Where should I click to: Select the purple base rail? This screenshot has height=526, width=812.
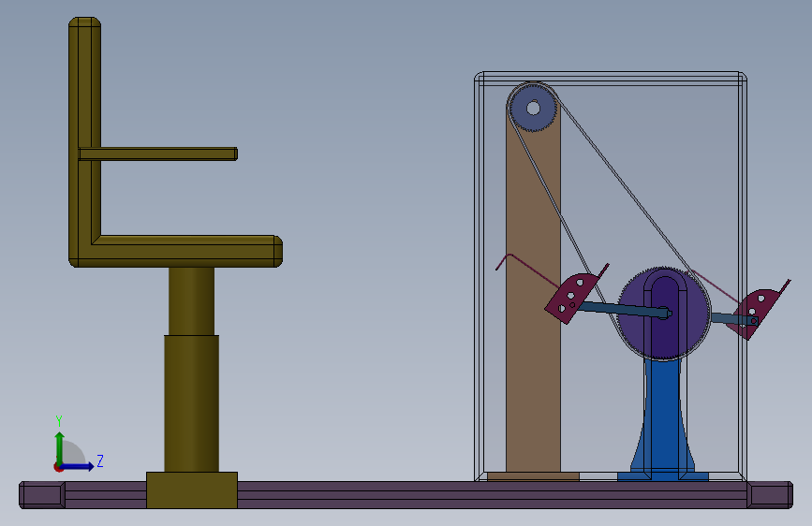click(406, 495)
